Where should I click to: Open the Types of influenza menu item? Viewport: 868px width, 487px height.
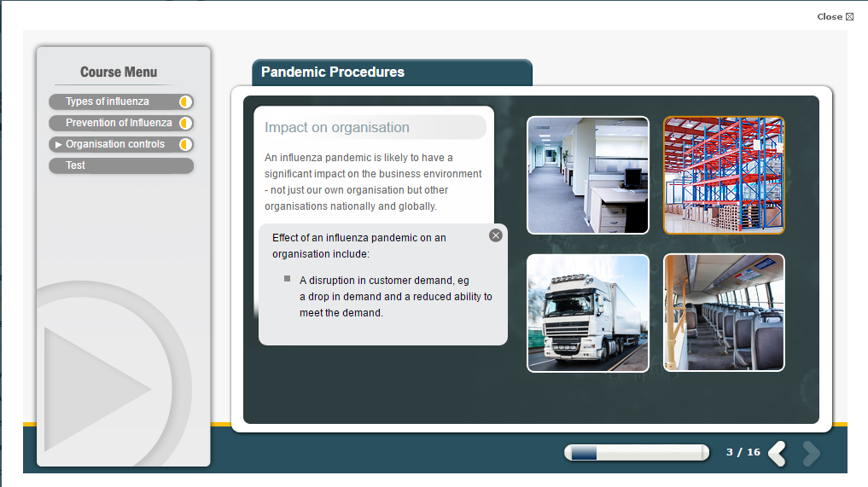108,101
